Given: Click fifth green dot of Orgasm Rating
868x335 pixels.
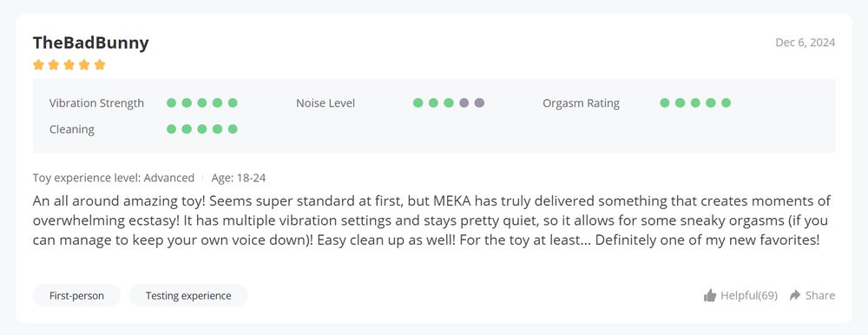Looking at the screenshot, I should 727,102.
